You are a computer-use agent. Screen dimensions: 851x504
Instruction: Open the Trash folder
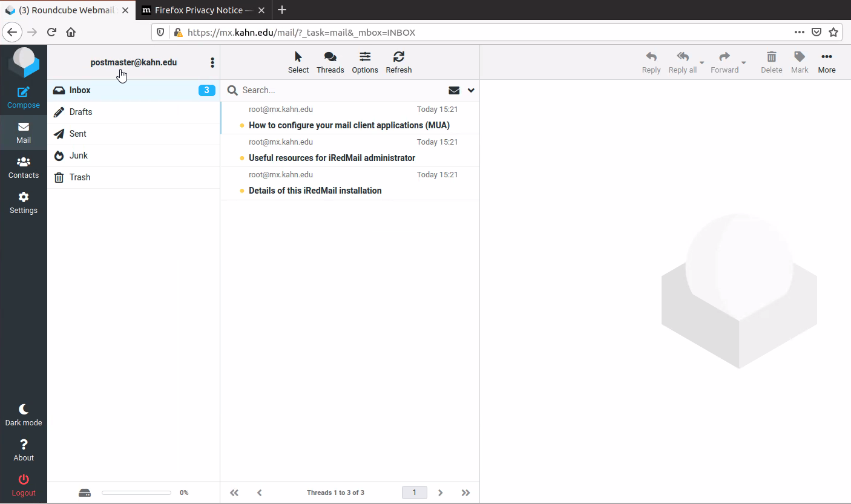click(134, 177)
